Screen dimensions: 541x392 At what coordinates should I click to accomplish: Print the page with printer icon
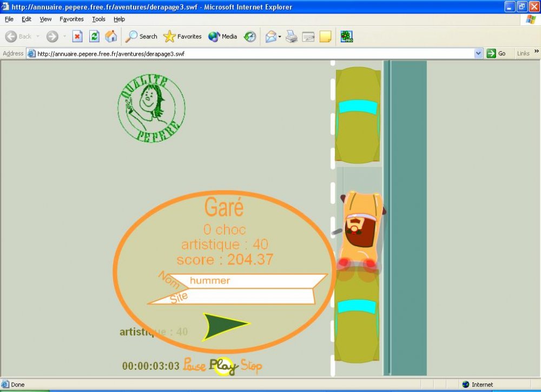[292, 36]
